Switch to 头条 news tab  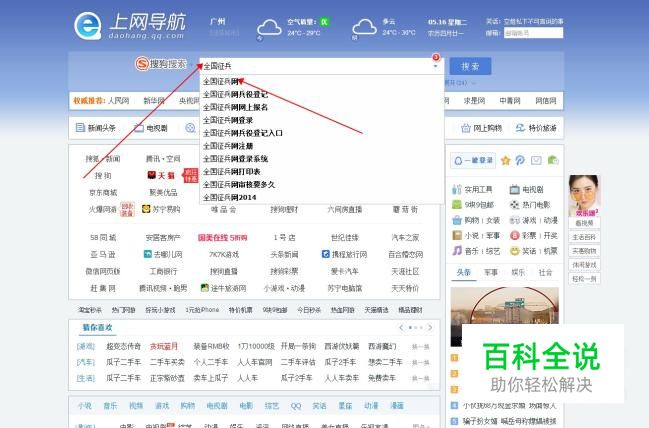pos(464,272)
